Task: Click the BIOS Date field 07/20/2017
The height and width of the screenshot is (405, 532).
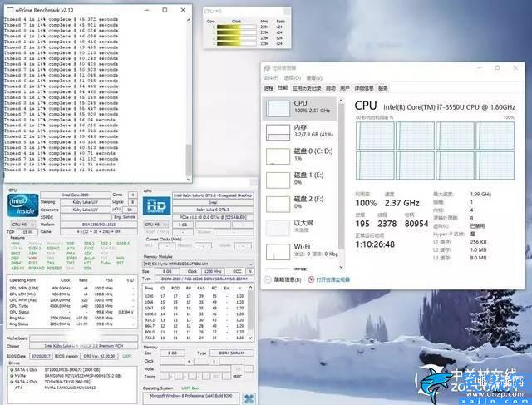Action: [x=41, y=356]
